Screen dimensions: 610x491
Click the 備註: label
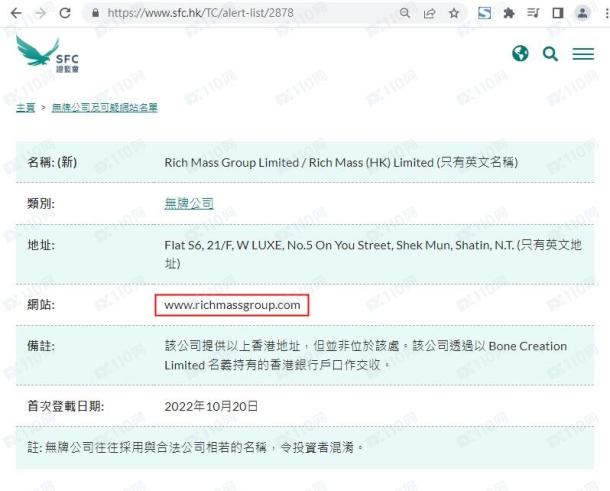(x=41, y=346)
